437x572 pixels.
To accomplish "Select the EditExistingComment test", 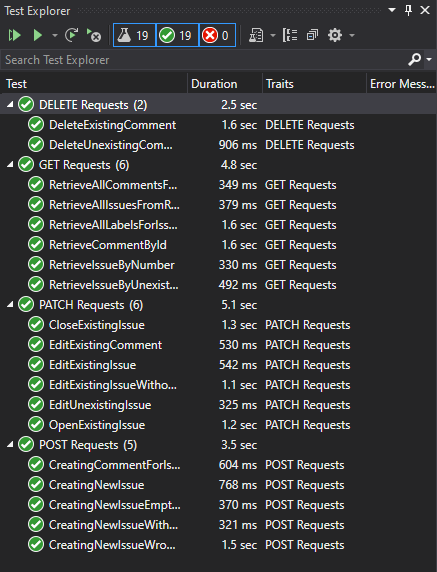I will coord(218,345).
